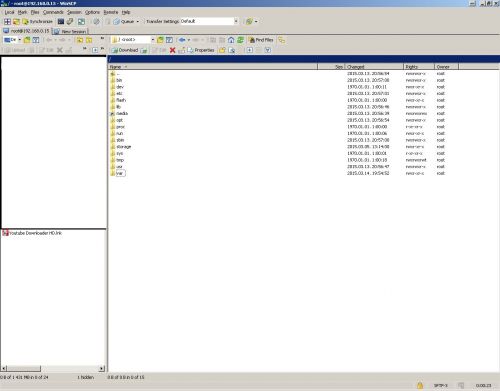Screen dimensions: 500x391
Task: Click the remote open directory folder icon
Action: [x=160, y=40]
